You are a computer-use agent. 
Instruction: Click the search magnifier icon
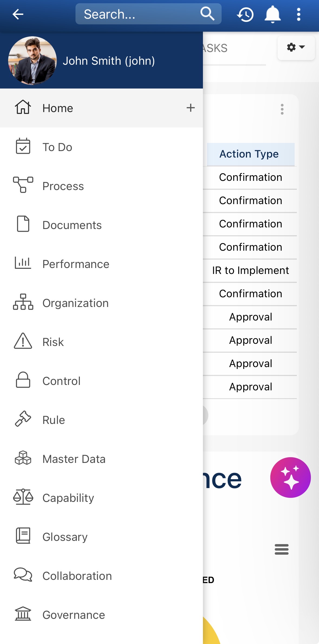(207, 14)
